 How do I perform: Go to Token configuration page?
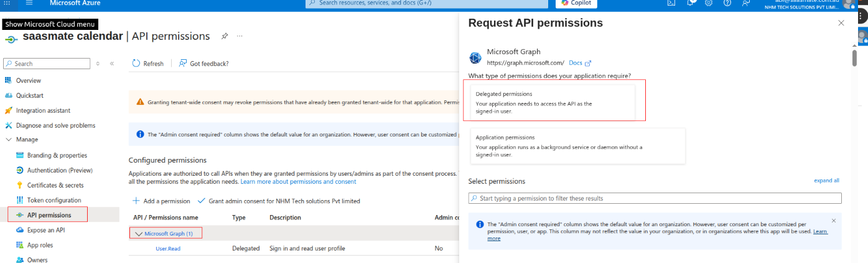coord(54,200)
